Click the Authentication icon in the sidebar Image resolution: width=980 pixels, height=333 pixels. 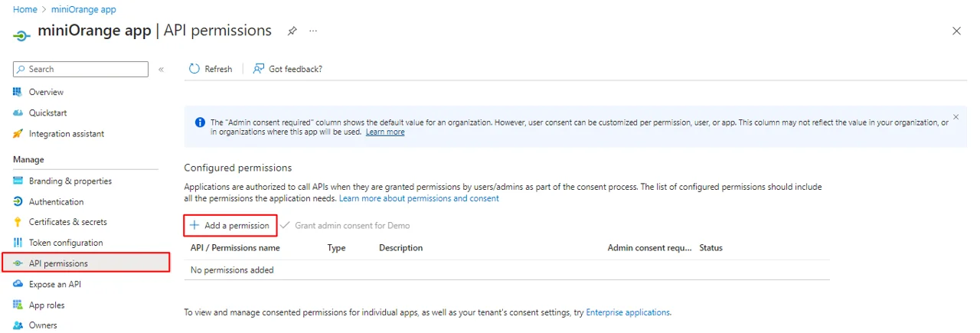18,201
